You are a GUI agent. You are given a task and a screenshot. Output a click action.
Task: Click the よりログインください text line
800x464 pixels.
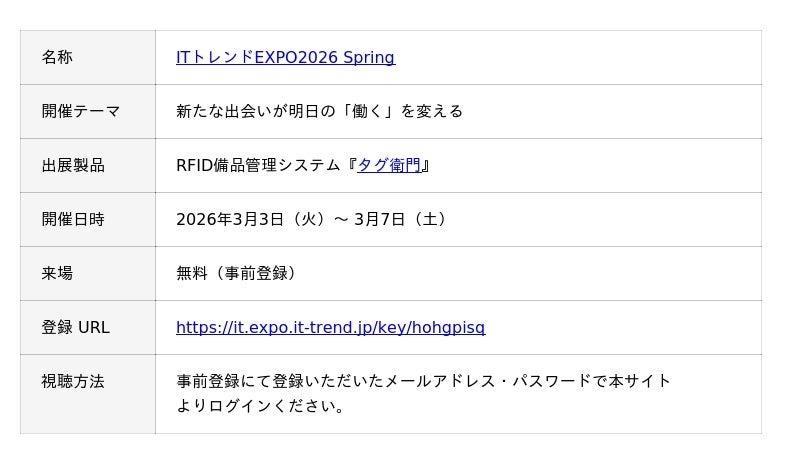(x=260, y=406)
